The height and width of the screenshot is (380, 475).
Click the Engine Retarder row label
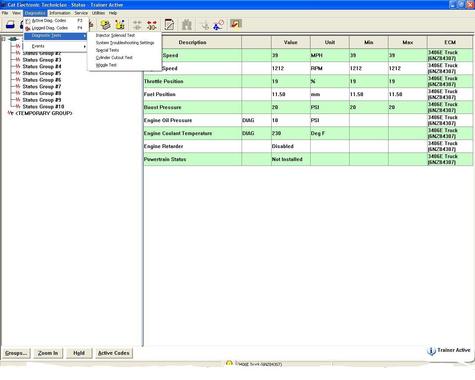point(164,146)
